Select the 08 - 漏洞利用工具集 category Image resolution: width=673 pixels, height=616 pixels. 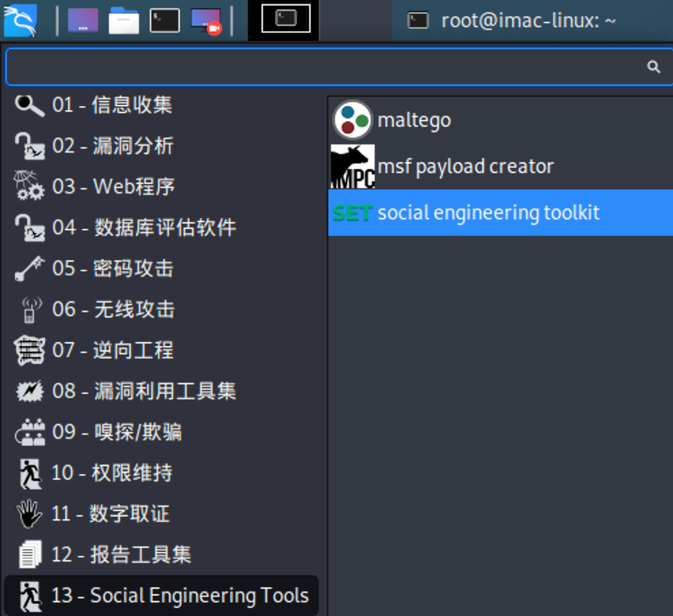point(162,391)
